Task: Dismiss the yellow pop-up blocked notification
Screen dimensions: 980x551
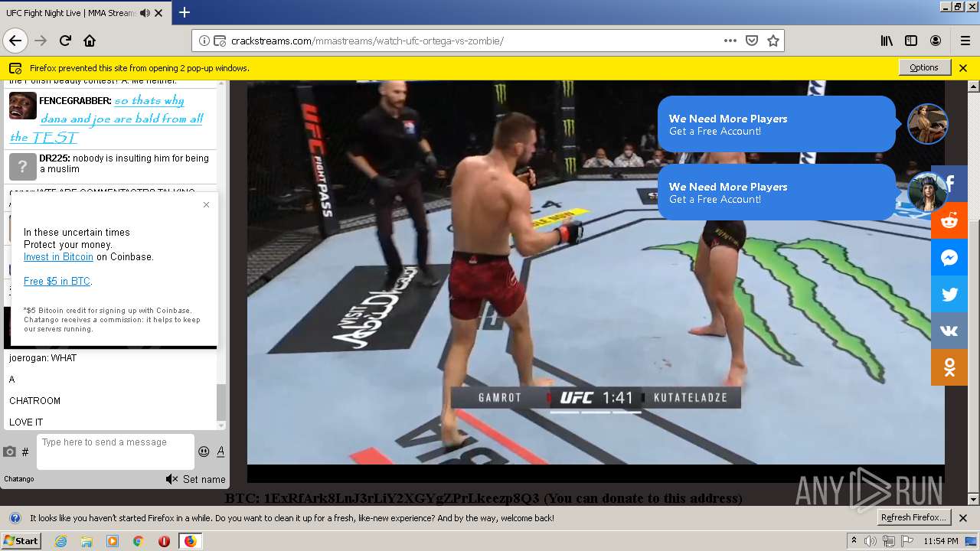Action: [x=963, y=67]
